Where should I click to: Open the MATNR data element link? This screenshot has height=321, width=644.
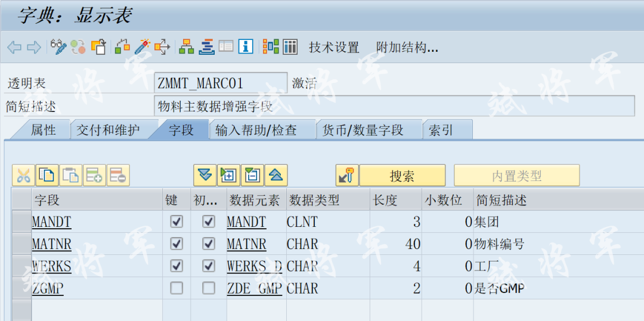point(246,245)
